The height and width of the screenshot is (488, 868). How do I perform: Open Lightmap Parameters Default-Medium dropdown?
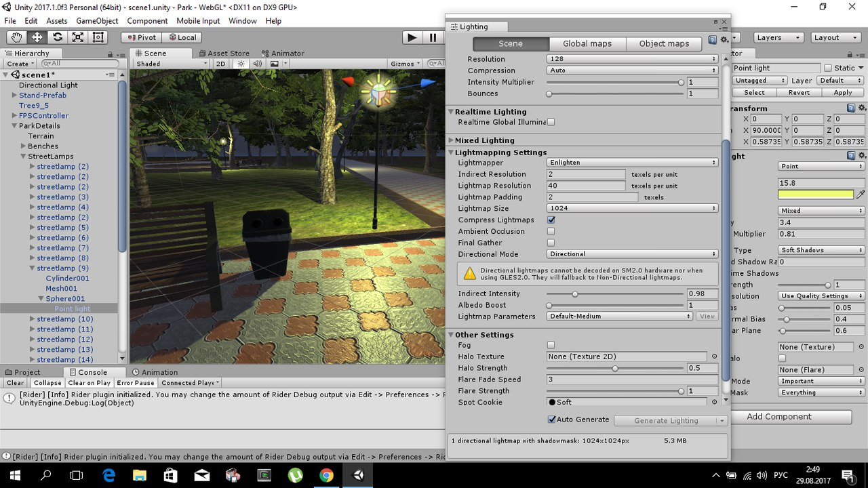[x=620, y=317]
